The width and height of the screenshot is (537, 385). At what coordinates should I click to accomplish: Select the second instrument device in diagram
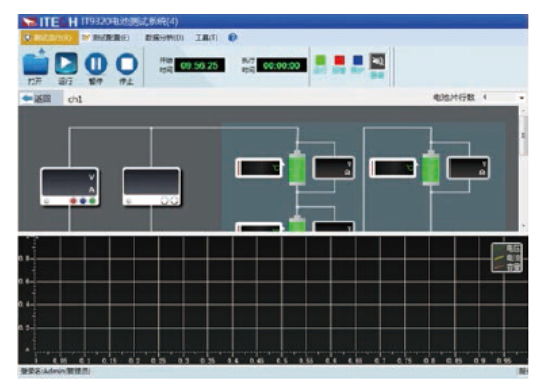pyautogui.click(x=152, y=187)
